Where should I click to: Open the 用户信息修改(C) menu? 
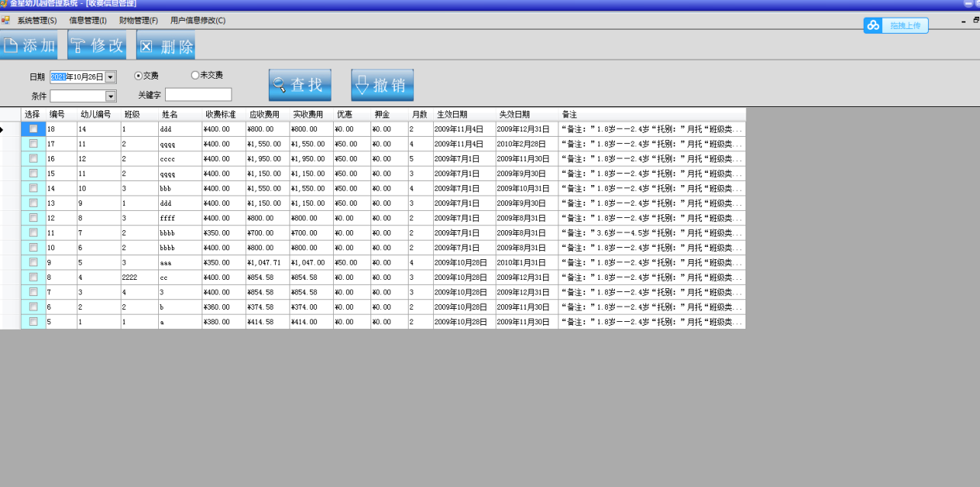pyautogui.click(x=198, y=21)
